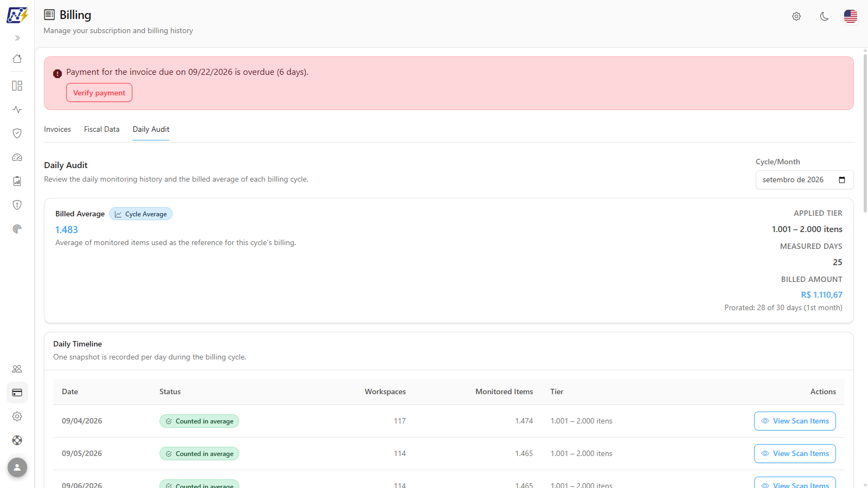Click the billed amount R$ 1.110,67
This screenshot has height=488, width=868.
click(821, 295)
